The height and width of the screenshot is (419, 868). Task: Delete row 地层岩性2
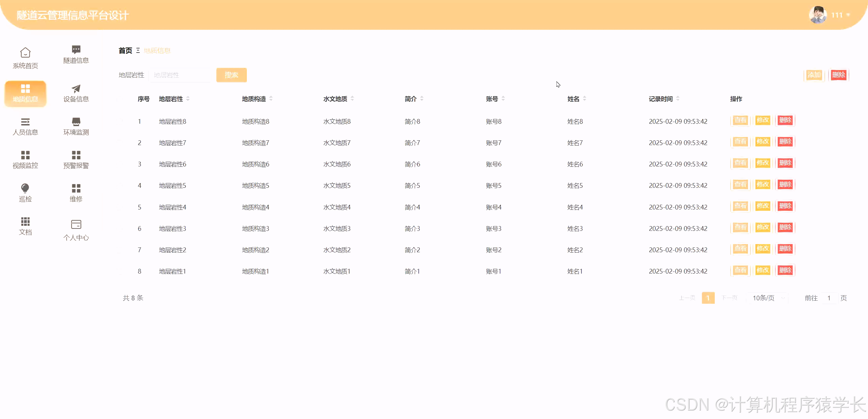point(785,249)
